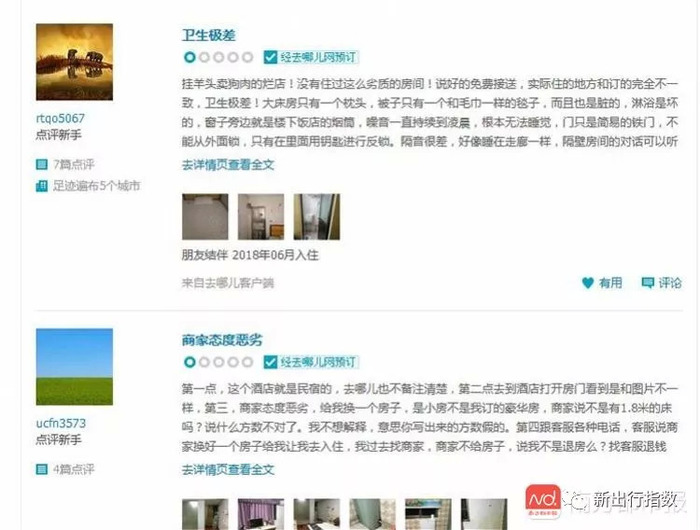Screen dimensions: 700x530
Task: Expand first review via 去详情页查看全文
Action: tap(228, 165)
